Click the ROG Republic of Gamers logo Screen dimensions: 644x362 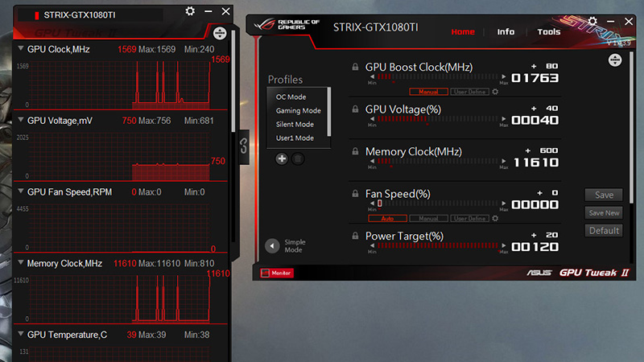(x=287, y=25)
